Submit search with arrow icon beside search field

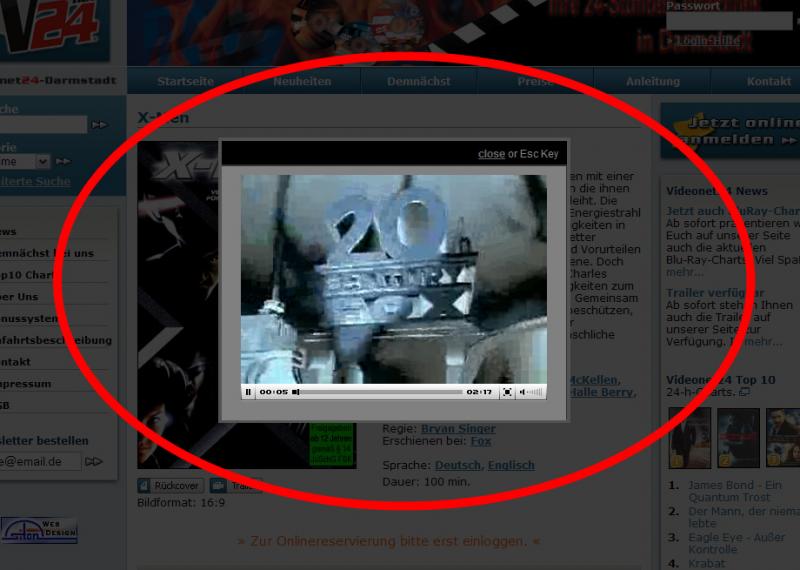tap(99, 125)
